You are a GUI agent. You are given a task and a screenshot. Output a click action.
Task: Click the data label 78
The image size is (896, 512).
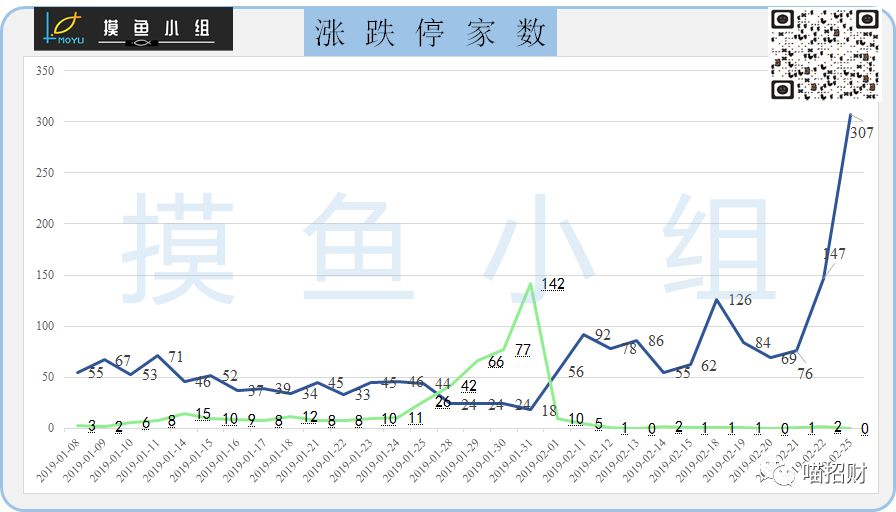[x=629, y=349]
